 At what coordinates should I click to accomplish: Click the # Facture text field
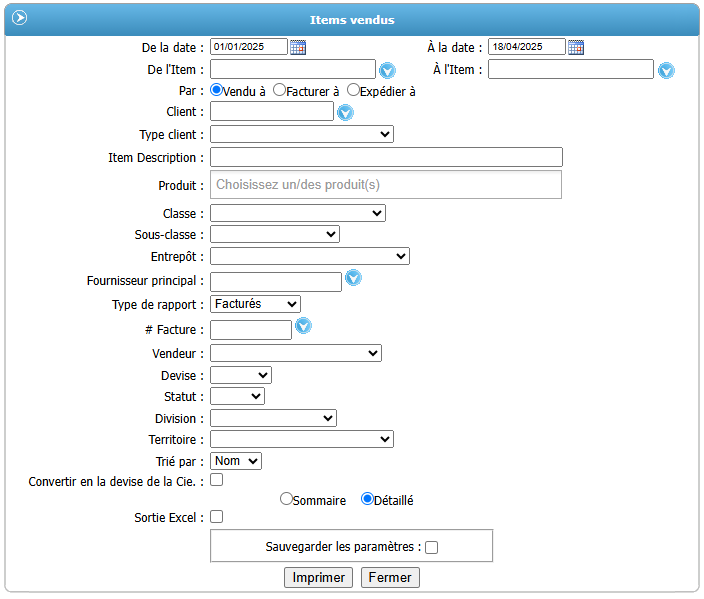coord(251,330)
